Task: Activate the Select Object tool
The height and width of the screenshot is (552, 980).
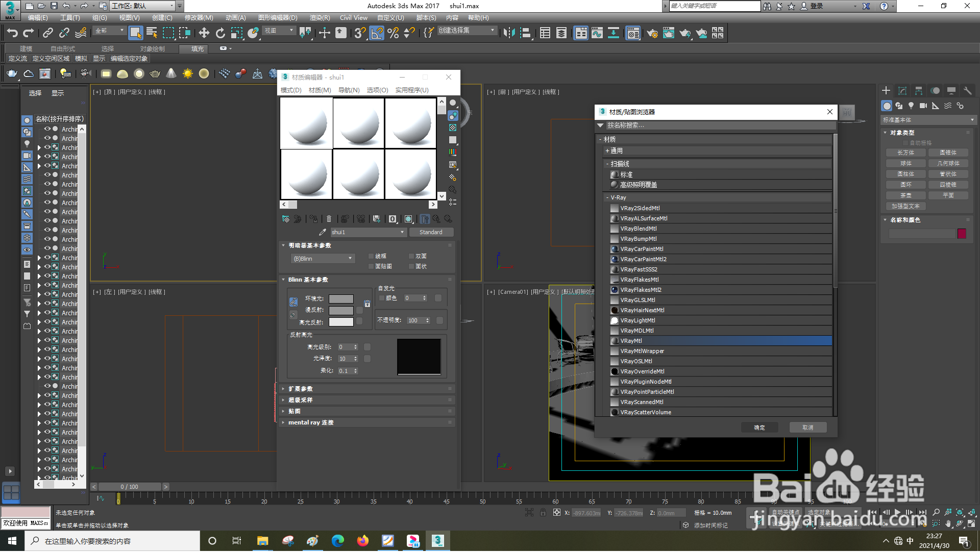Action: tap(135, 33)
